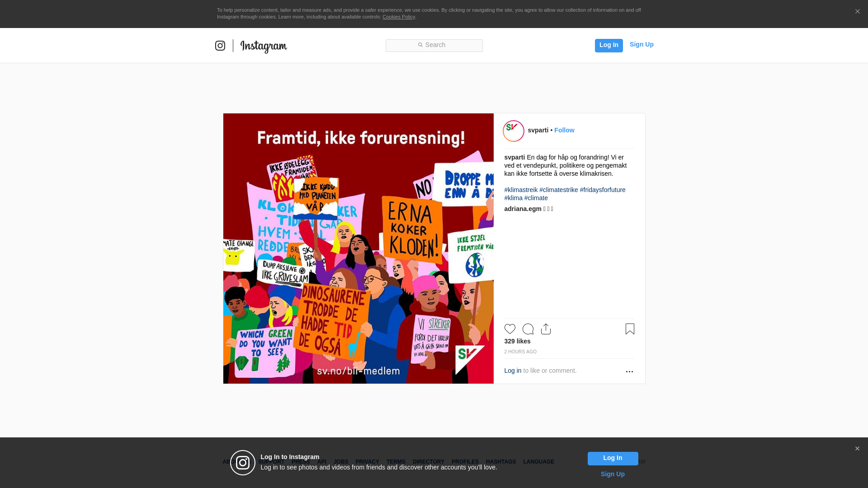Open the Cookies Policy link
The image size is (868, 488).
coord(399,17)
